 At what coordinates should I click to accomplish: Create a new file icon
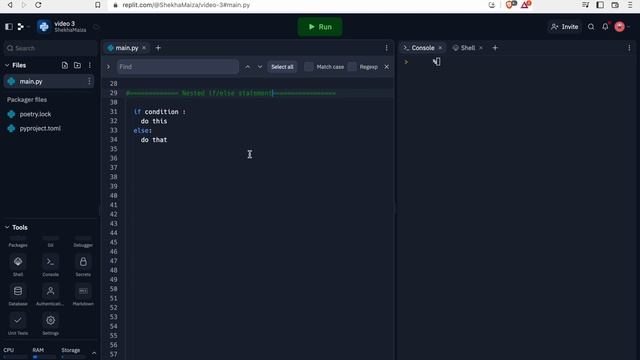coord(64,65)
